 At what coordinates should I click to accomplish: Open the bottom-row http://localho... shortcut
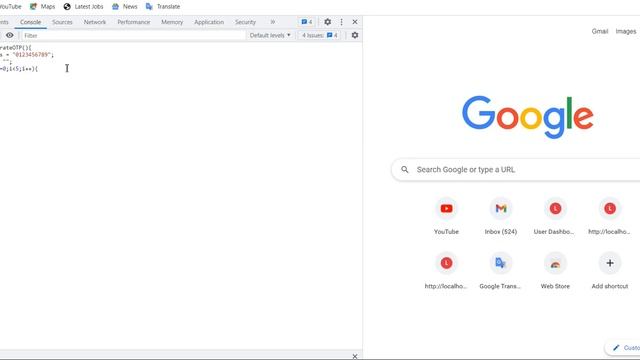[446, 271]
